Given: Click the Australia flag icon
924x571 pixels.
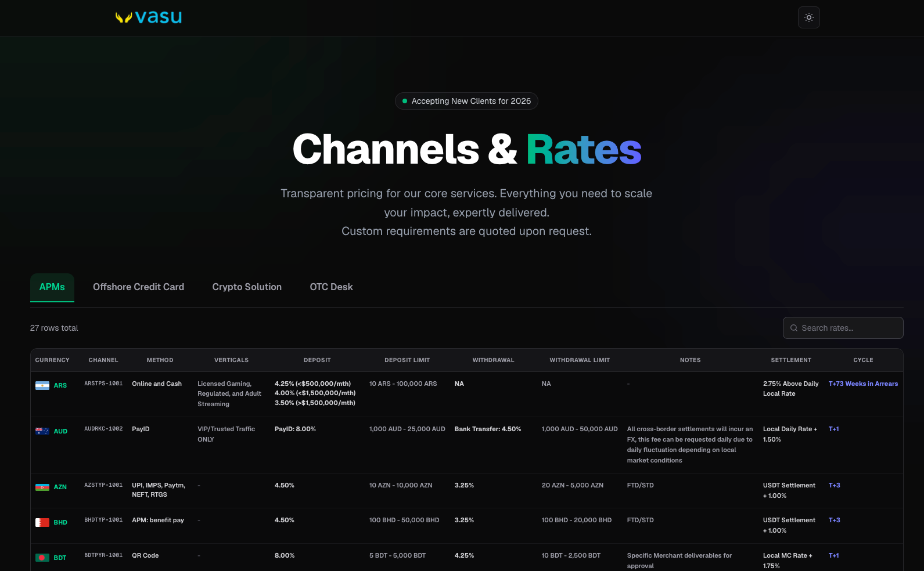Looking at the screenshot, I should coord(42,431).
